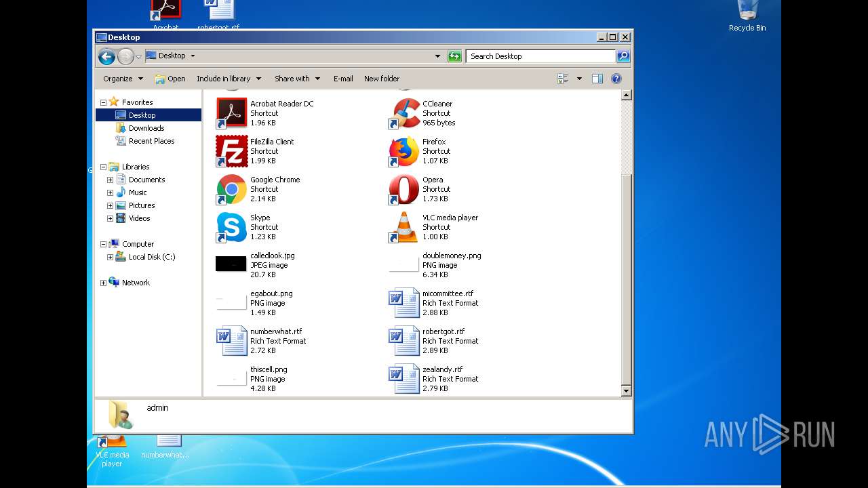
Task: Open the address bar history dropdown
Action: coord(437,56)
